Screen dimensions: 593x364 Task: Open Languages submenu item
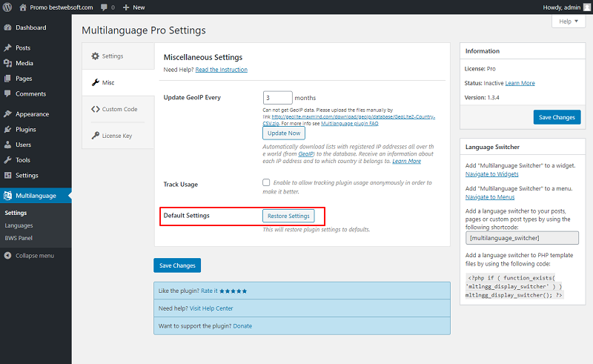click(19, 225)
